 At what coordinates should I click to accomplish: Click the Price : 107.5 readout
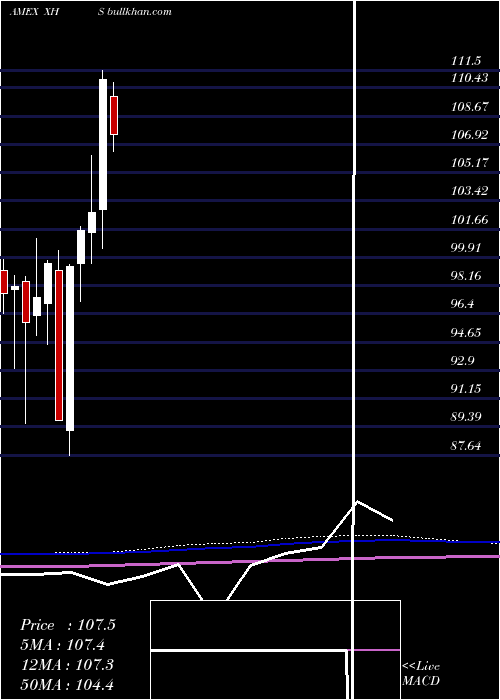click(x=68, y=625)
